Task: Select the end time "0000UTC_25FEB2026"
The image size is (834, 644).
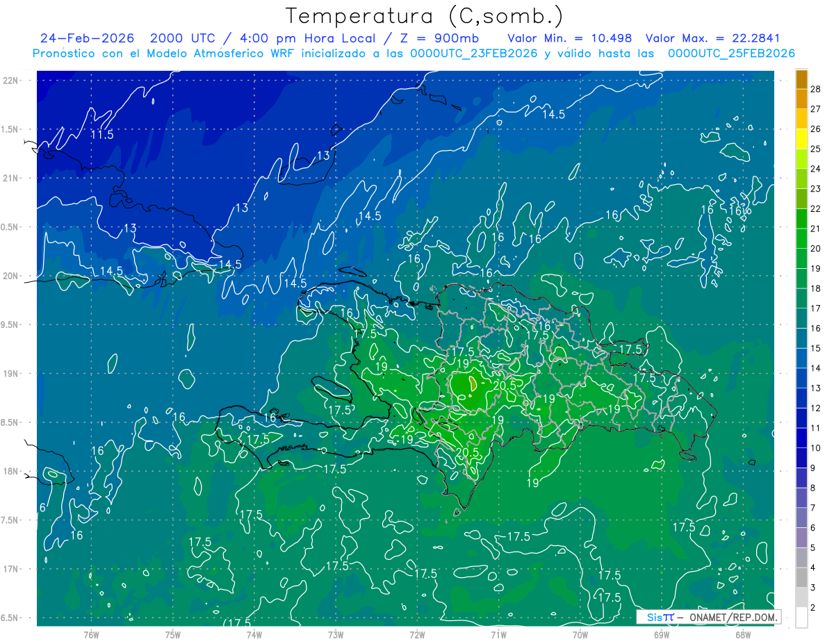Action: coord(731,53)
